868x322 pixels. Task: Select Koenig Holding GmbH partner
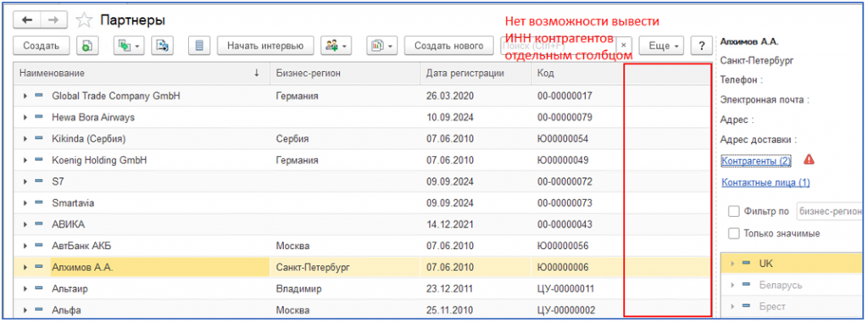tap(99, 160)
